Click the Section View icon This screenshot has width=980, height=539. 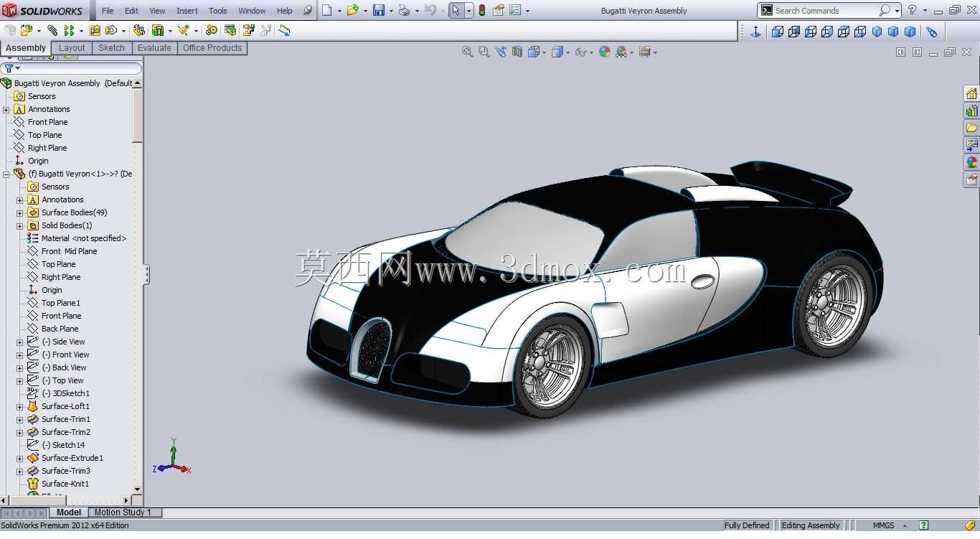517,52
